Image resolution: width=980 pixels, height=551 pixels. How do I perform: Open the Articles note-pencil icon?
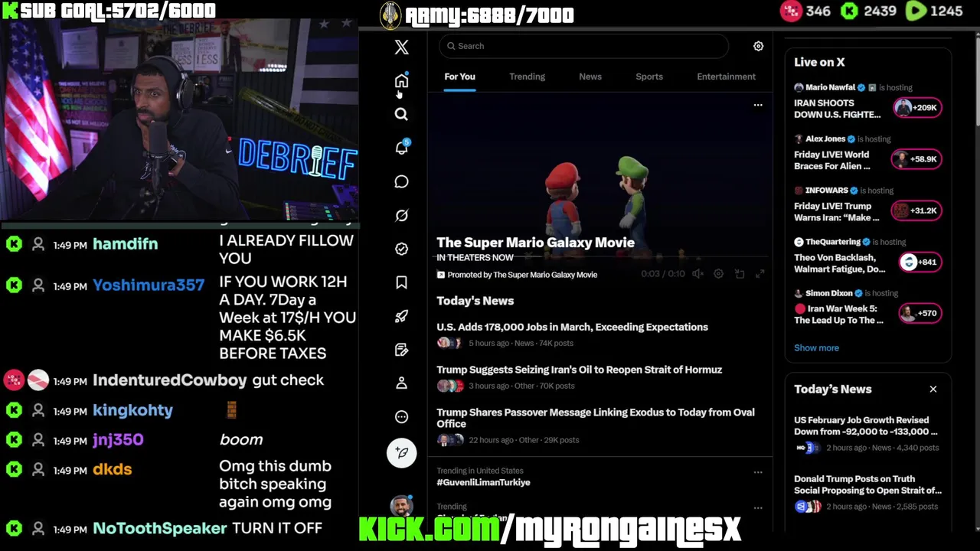tap(401, 350)
